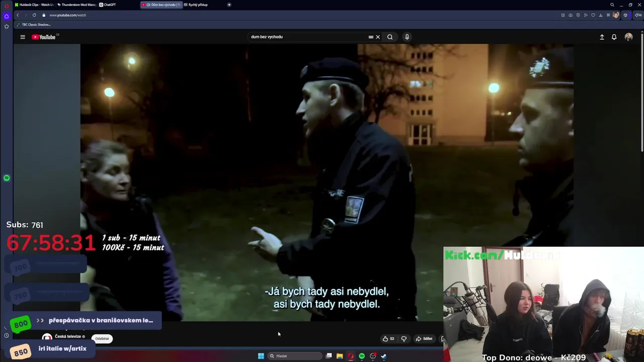Open Opera sidebar home button
644x362 pixels.
(x=7, y=16)
